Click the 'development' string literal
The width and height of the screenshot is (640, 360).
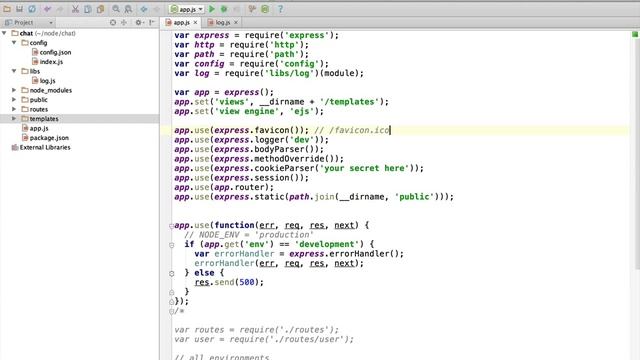[327, 244]
